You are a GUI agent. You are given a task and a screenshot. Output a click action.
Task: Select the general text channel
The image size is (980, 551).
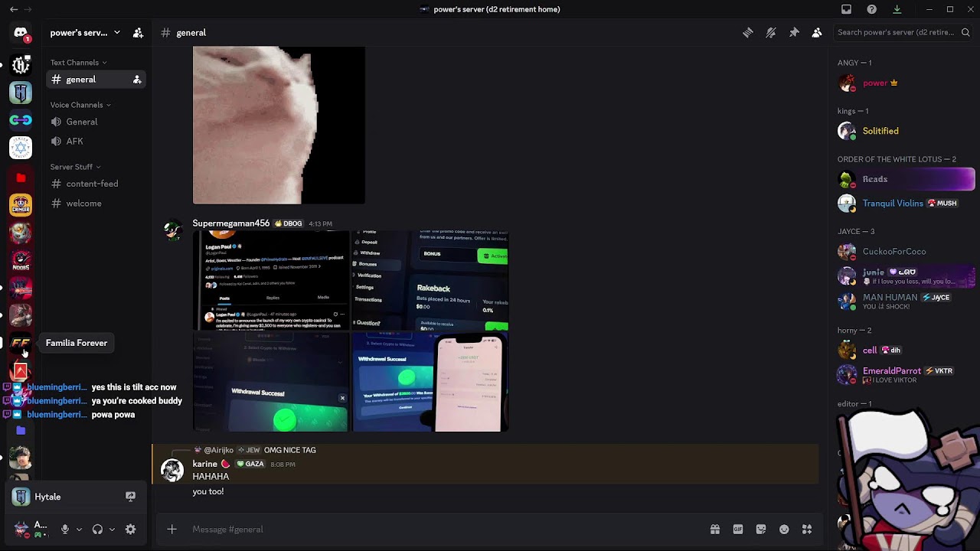tap(96, 80)
